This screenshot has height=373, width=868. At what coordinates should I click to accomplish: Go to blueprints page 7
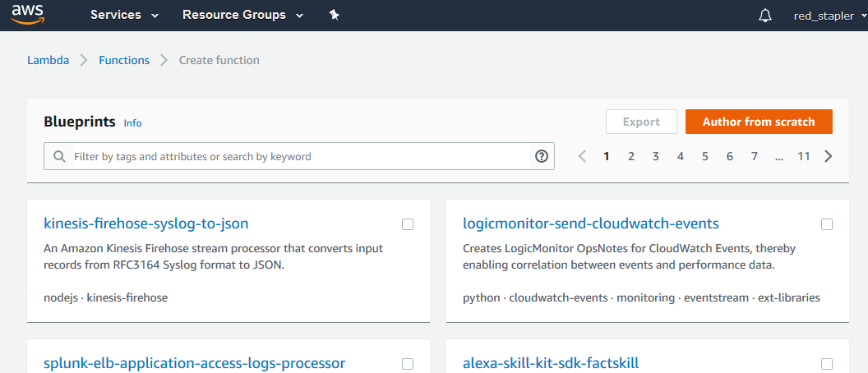(x=754, y=157)
